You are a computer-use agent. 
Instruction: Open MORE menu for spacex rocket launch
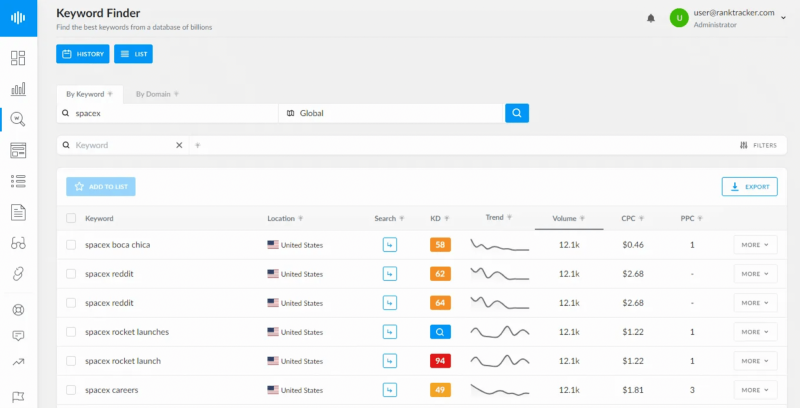[755, 361]
